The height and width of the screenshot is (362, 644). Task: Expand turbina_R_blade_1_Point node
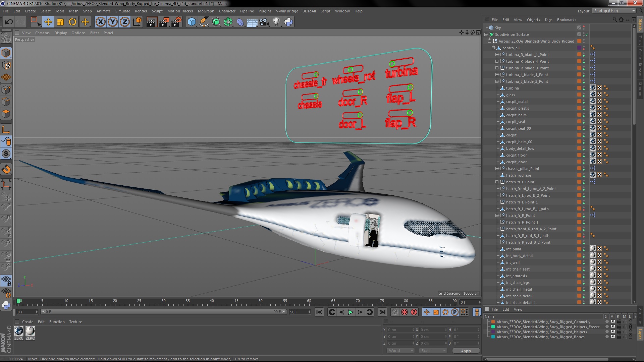pos(497,55)
